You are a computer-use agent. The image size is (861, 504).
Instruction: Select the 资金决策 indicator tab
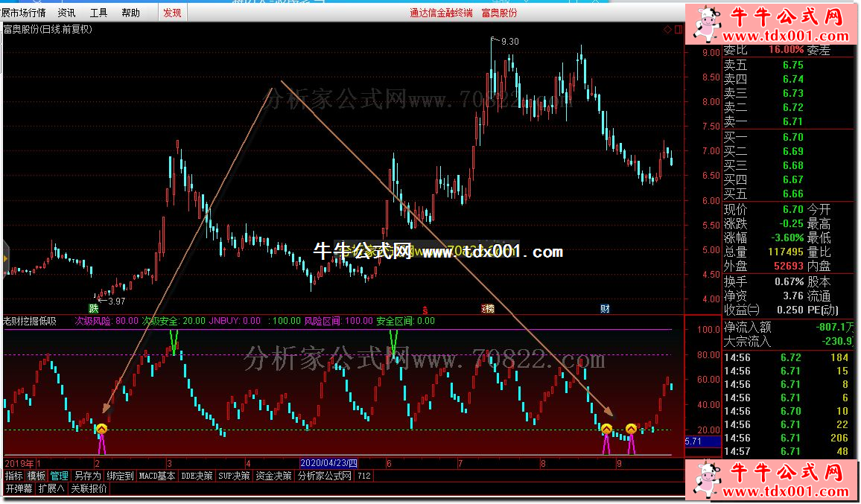[274, 476]
